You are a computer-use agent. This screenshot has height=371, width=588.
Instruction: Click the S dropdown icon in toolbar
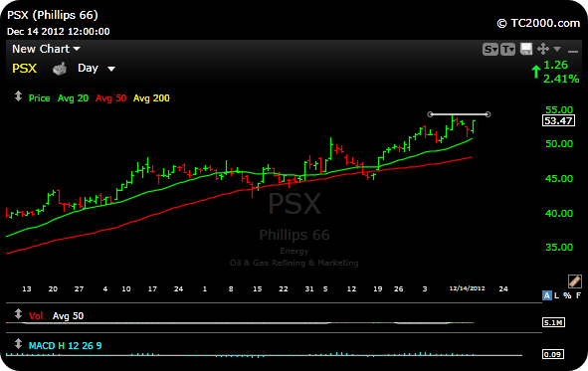coord(490,49)
